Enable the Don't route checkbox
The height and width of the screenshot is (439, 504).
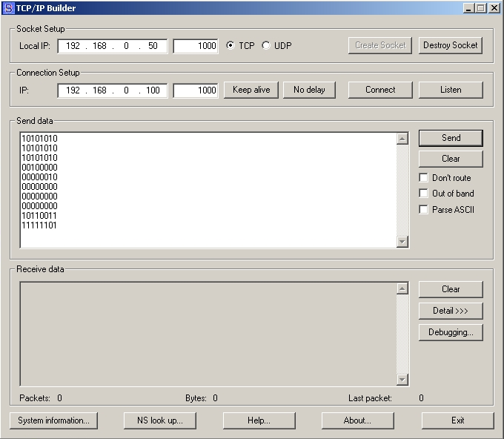tap(424, 177)
